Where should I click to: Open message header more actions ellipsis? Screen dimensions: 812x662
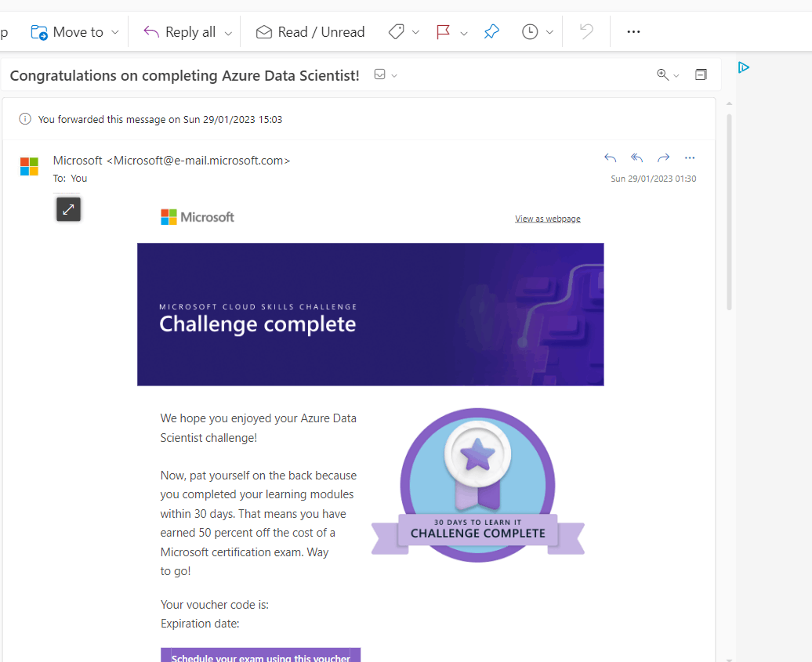690,158
